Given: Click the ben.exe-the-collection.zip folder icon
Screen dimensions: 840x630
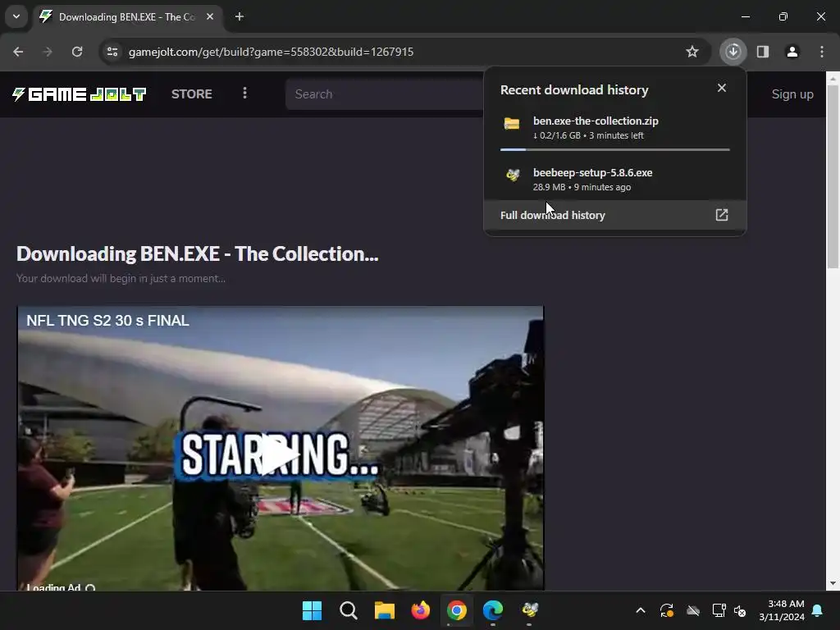Looking at the screenshot, I should (512, 124).
